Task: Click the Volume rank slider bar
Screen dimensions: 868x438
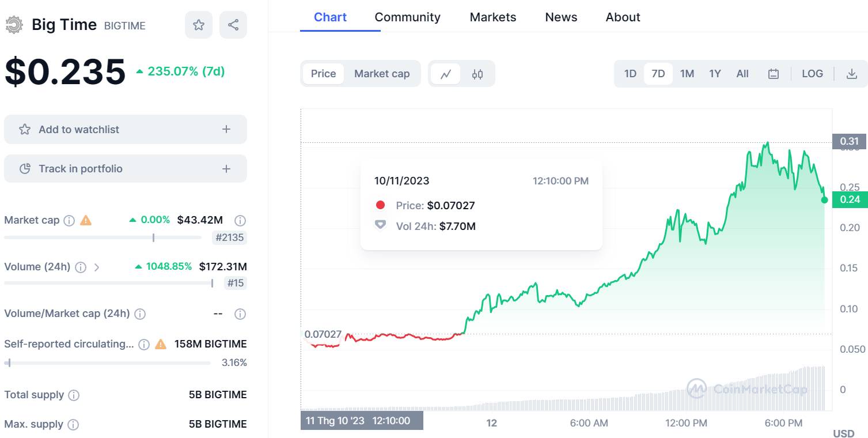Action: pos(108,283)
